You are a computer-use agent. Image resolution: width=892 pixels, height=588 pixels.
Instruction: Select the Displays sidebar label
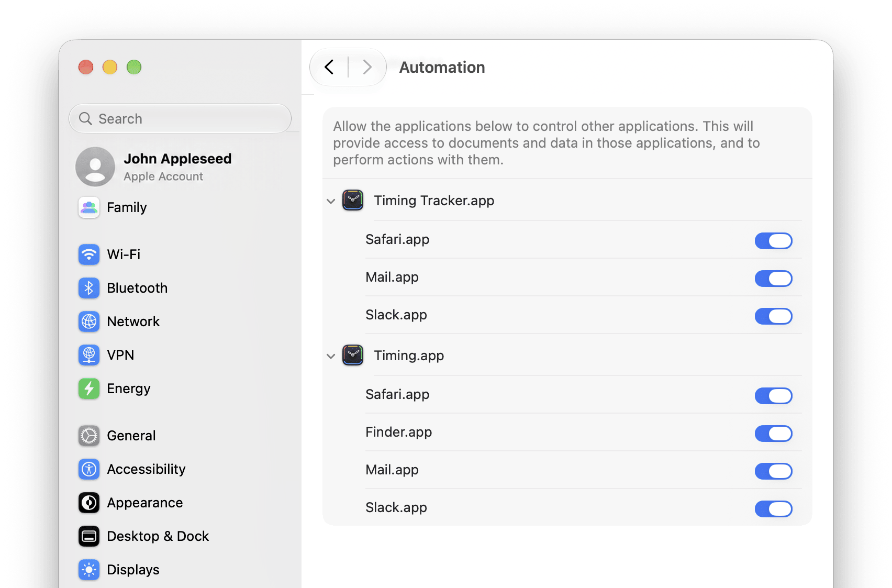[133, 570]
